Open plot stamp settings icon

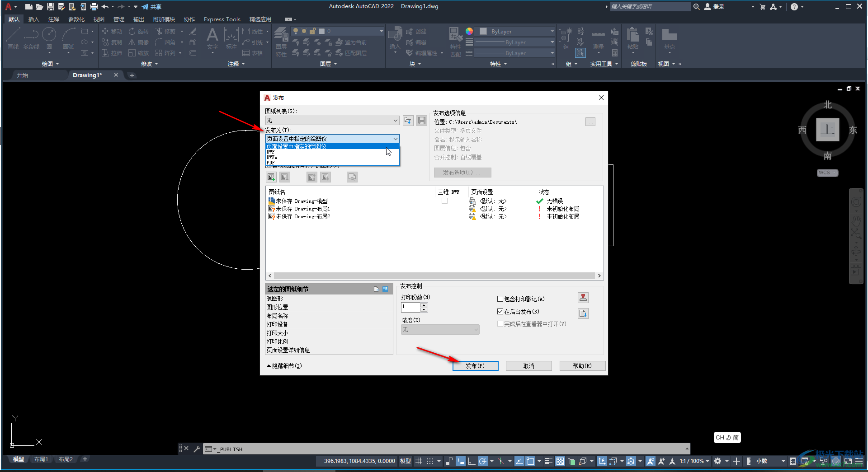point(583,298)
